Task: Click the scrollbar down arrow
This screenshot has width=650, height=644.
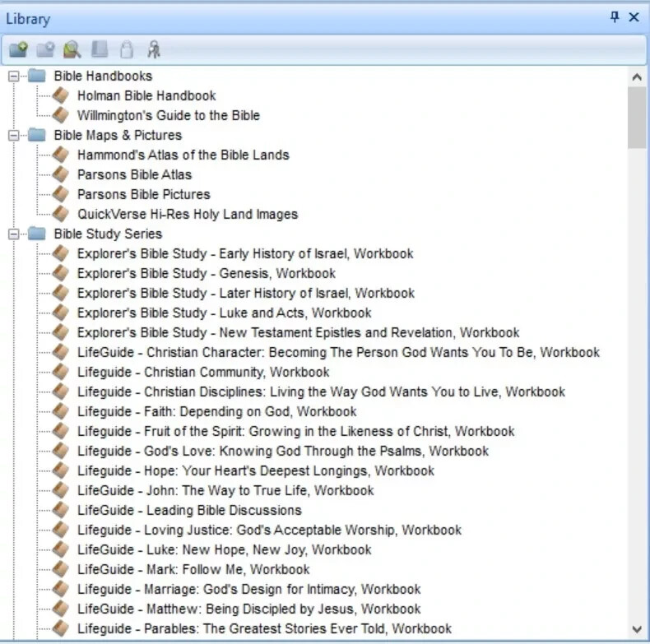Action: coord(637,629)
